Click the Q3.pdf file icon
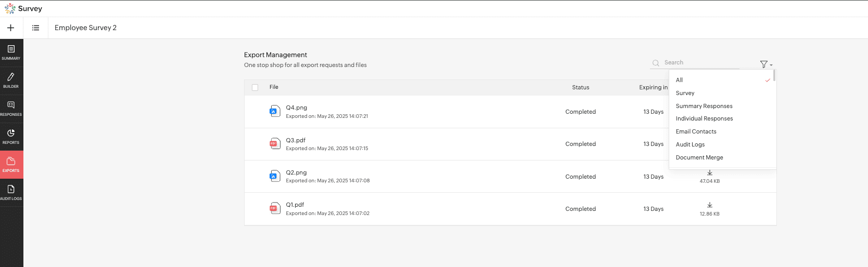868x267 pixels. click(x=274, y=144)
